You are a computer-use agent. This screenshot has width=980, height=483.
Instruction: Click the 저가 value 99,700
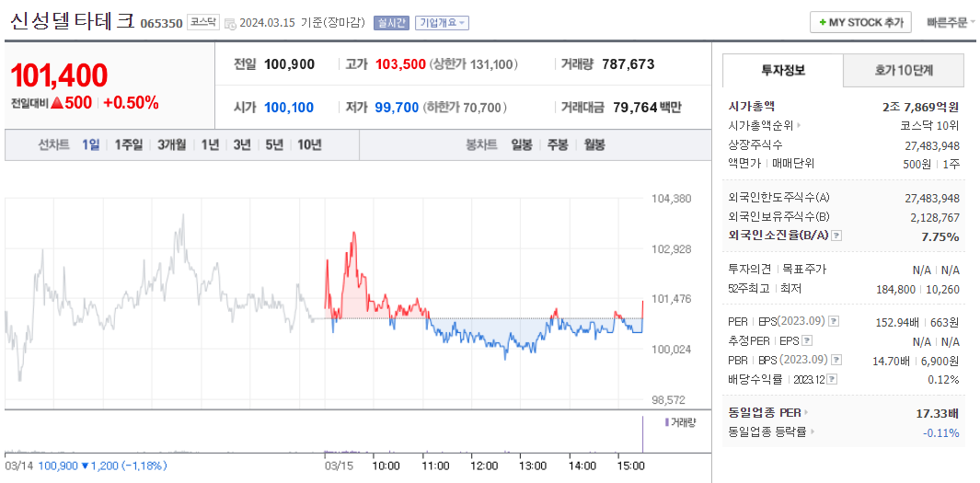[x=397, y=108]
